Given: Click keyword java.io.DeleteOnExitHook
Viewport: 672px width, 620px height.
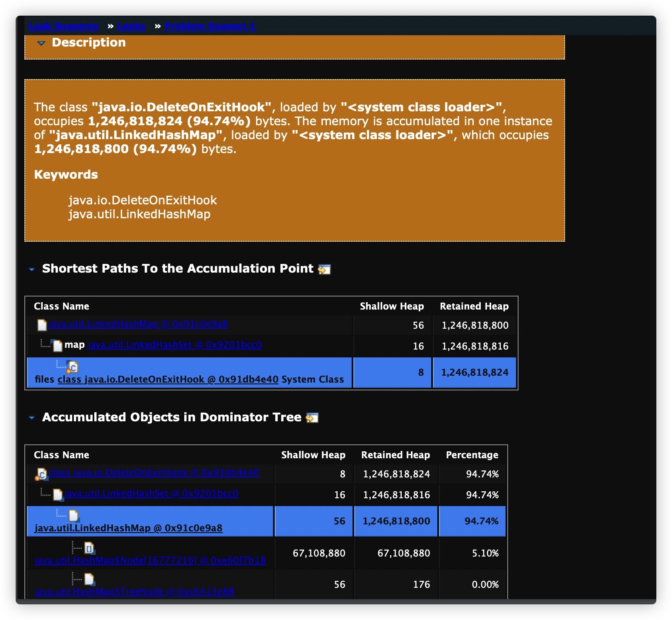Looking at the screenshot, I should click(143, 200).
